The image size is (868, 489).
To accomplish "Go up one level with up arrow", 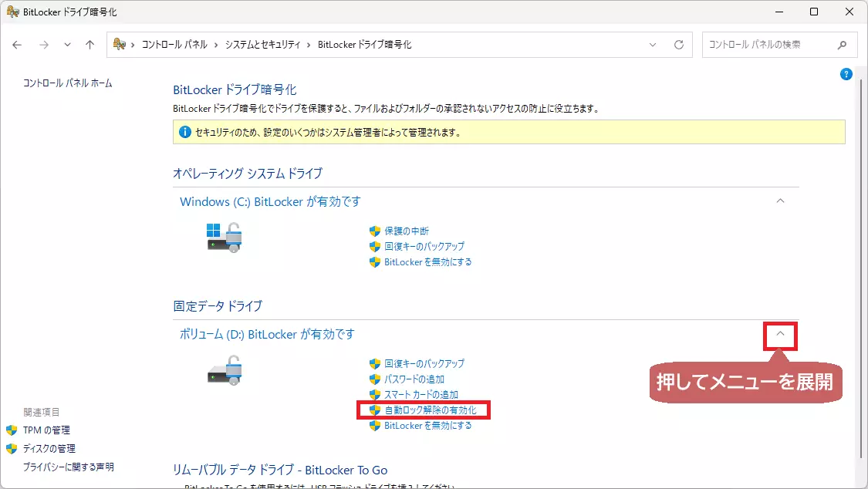I will click(90, 45).
